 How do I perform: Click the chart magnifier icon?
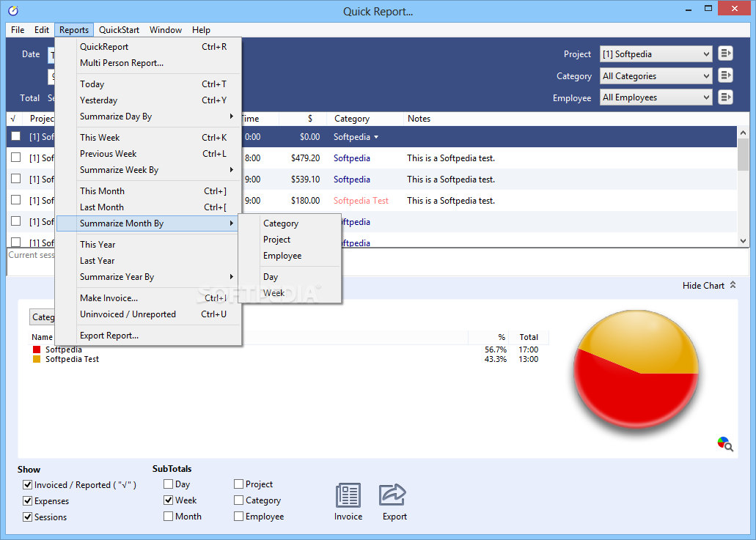click(725, 444)
